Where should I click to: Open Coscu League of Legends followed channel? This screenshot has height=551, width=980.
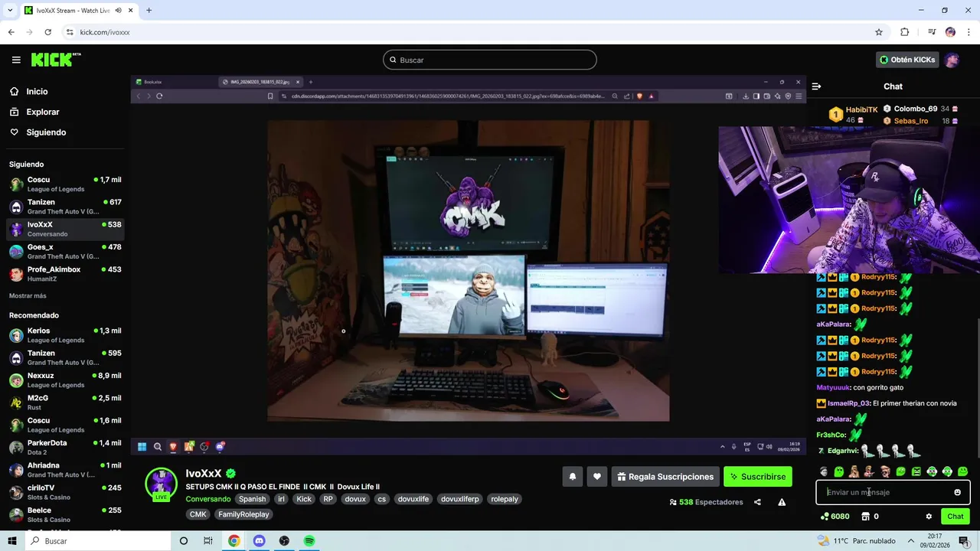click(66, 184)
